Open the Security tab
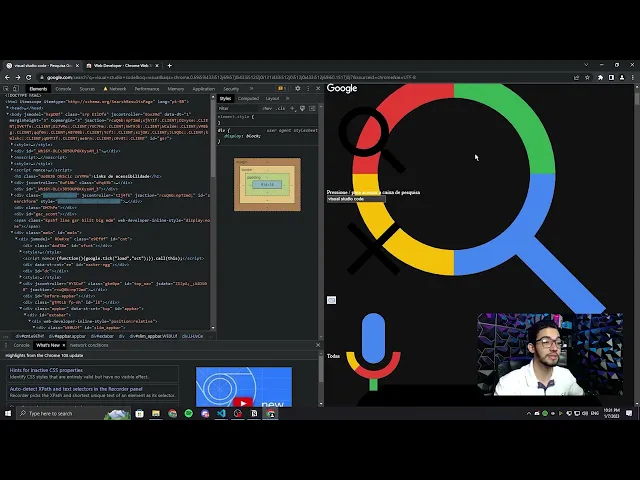The image size is (640, 480). point(231,89)
